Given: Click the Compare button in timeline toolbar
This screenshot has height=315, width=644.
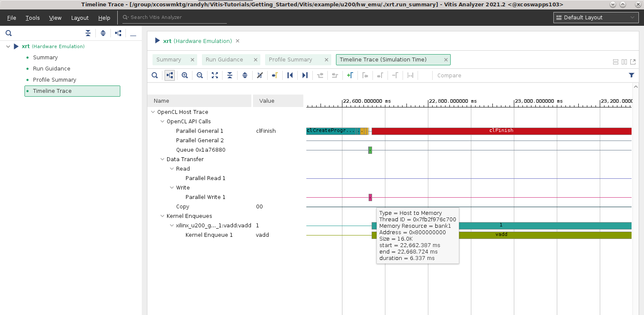Looking at the screenshot, I should pyautogui.click(x=449, y=75).
